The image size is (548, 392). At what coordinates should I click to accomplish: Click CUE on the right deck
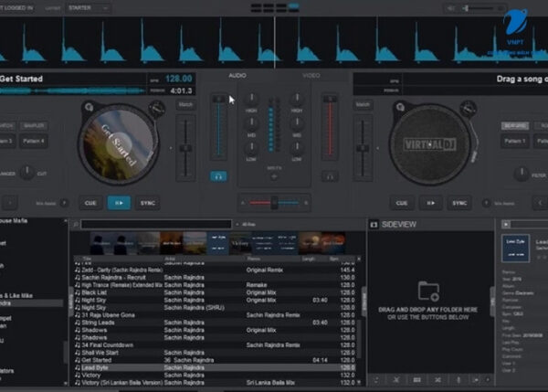click(401, 203)
